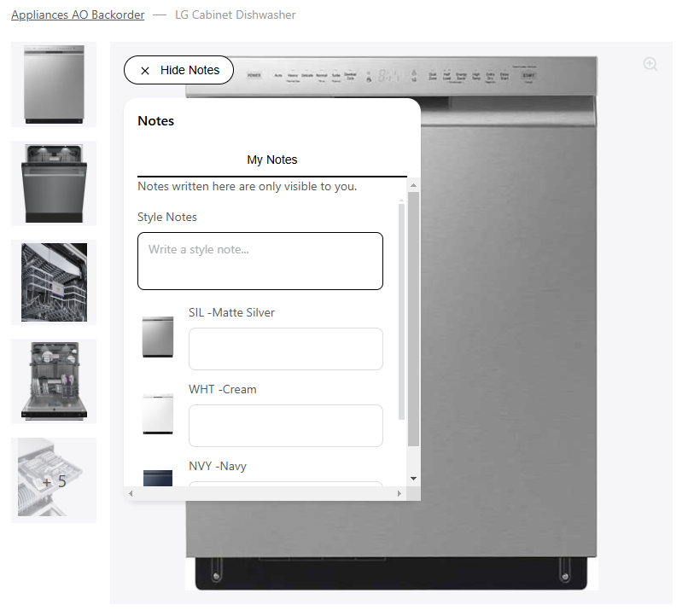Click the Navy dishwasher swatch image
Viewport: 688px width, 616px height.
158,478
